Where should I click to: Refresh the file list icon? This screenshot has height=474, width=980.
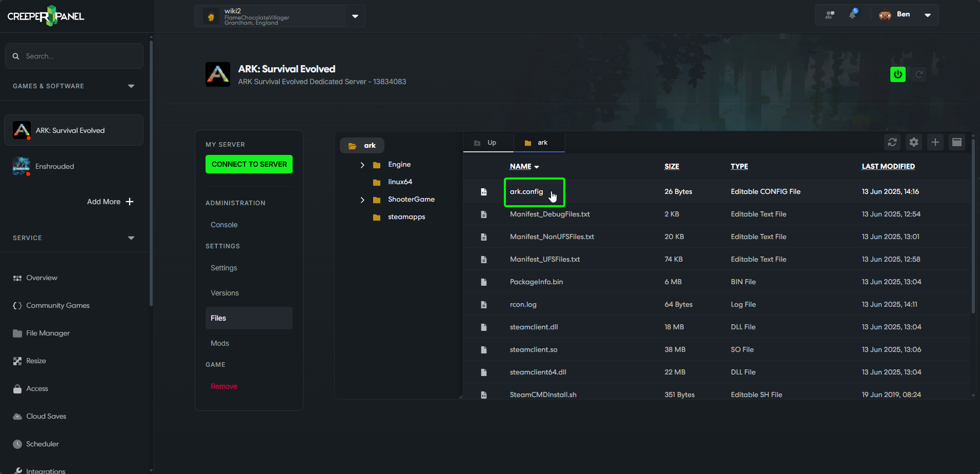coord(892,142)
